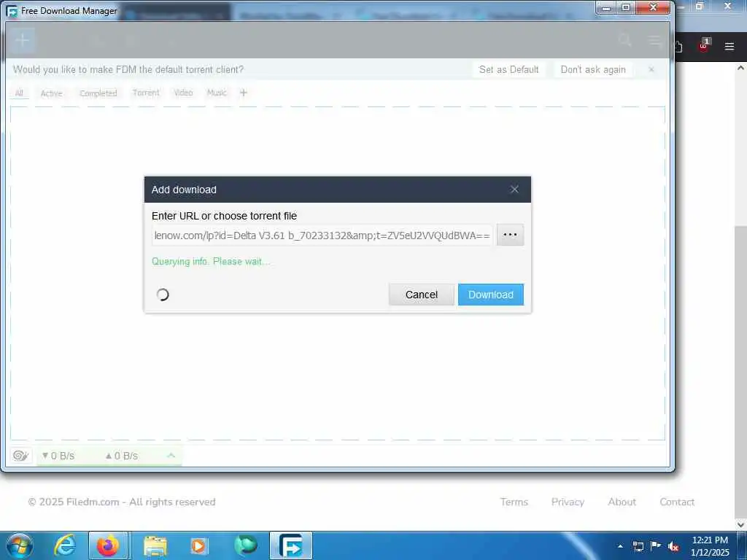747x560 pixels.
Task: Open the Contact link on Filedm page
Action: coord(677,502)
